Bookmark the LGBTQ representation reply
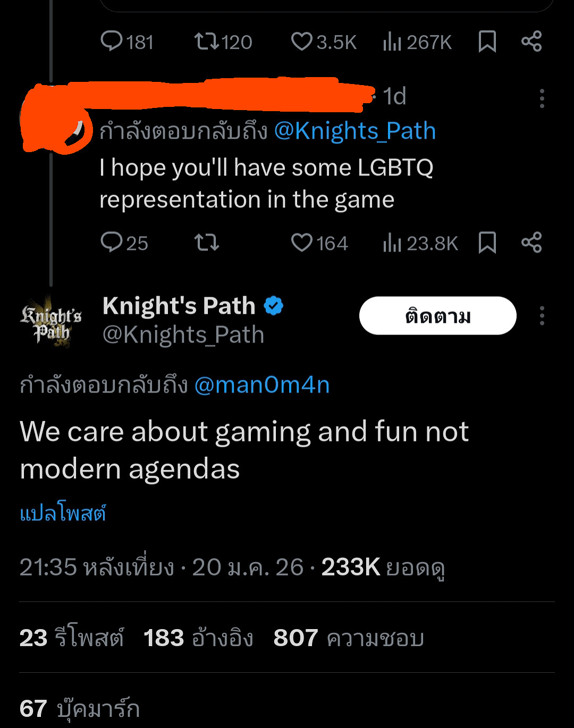 (487, 242)
